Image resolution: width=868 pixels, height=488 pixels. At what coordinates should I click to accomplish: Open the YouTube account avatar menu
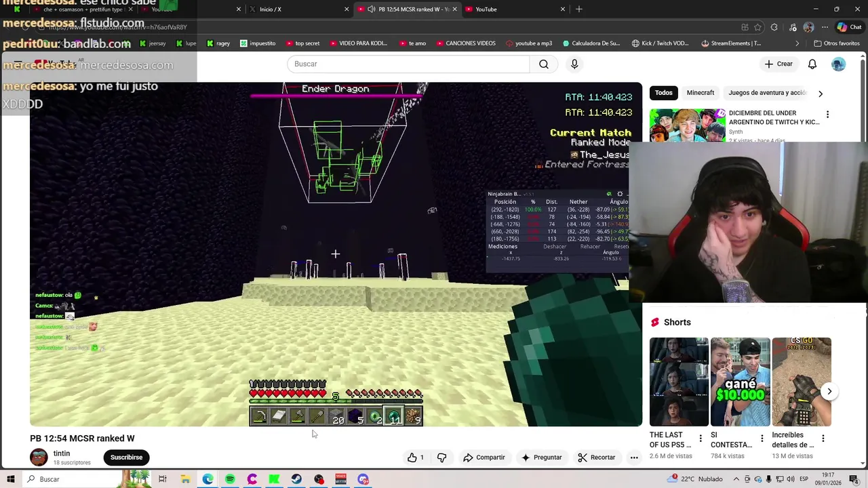839,64
